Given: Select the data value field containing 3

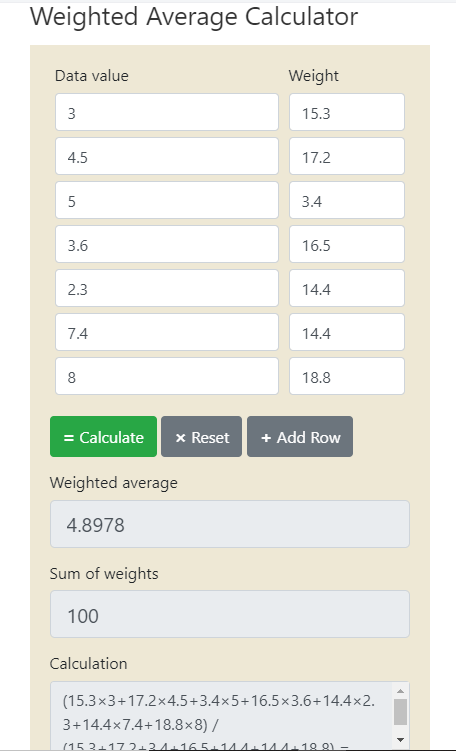Looking at the screenshot, I should pos(167,112).
